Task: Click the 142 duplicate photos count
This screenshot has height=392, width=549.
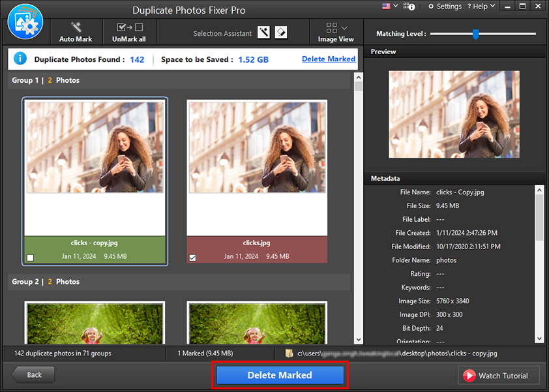Action: [137, 59]
